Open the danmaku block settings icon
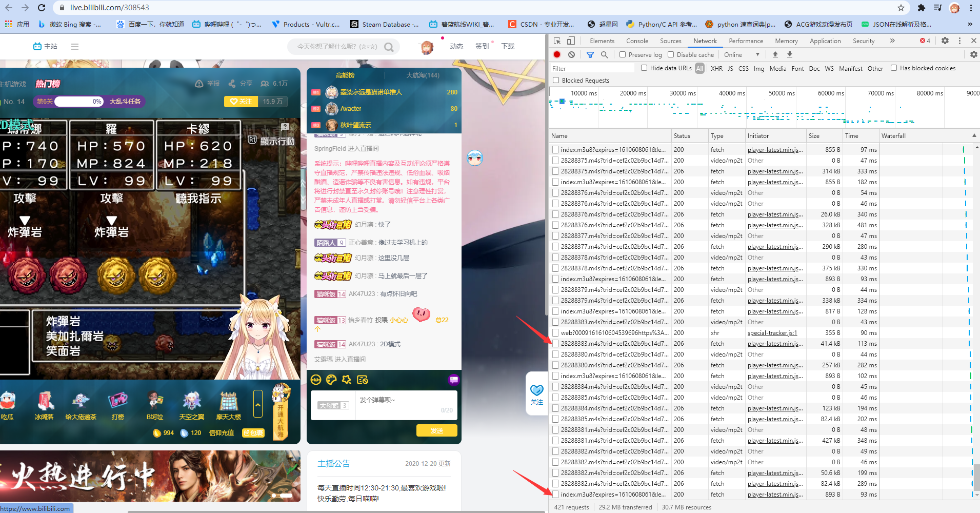The image size is (980, 513). click(x=363, y=380)
